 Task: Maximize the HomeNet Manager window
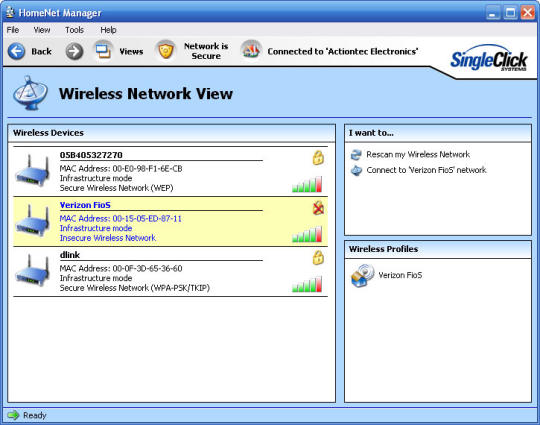(x=510, y=13)
